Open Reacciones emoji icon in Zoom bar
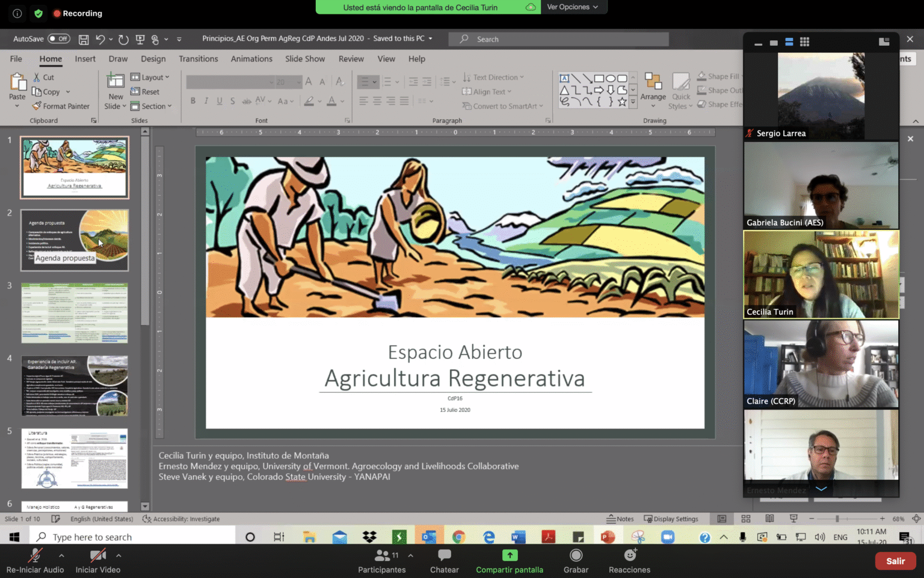This screenshot has height=578, width=924. (x=629, y=555)
